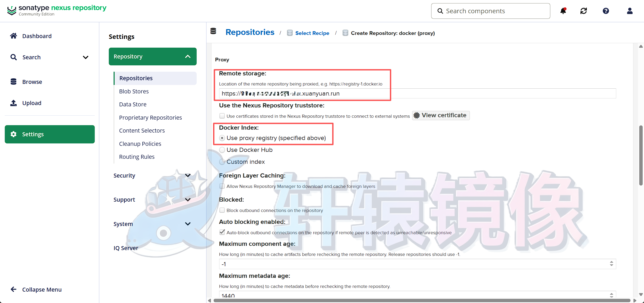Switch to the Blob Stores page
Screen dimensions: 644x303
coord(134,91)
